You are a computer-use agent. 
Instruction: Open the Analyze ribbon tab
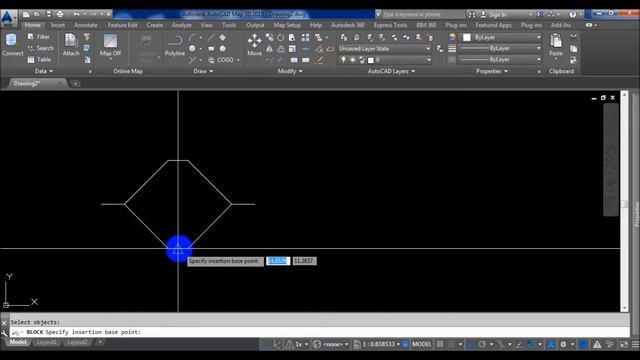(182, 25)
